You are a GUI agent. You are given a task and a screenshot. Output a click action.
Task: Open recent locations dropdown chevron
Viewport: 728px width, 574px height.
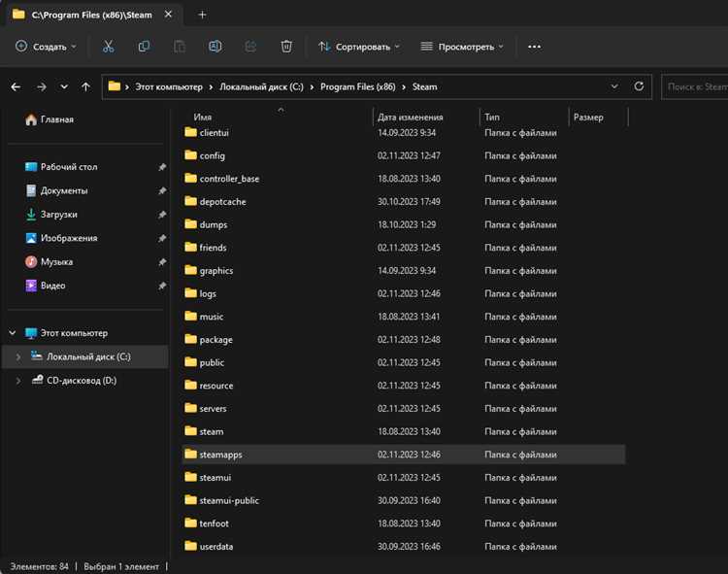click(64, 86)
